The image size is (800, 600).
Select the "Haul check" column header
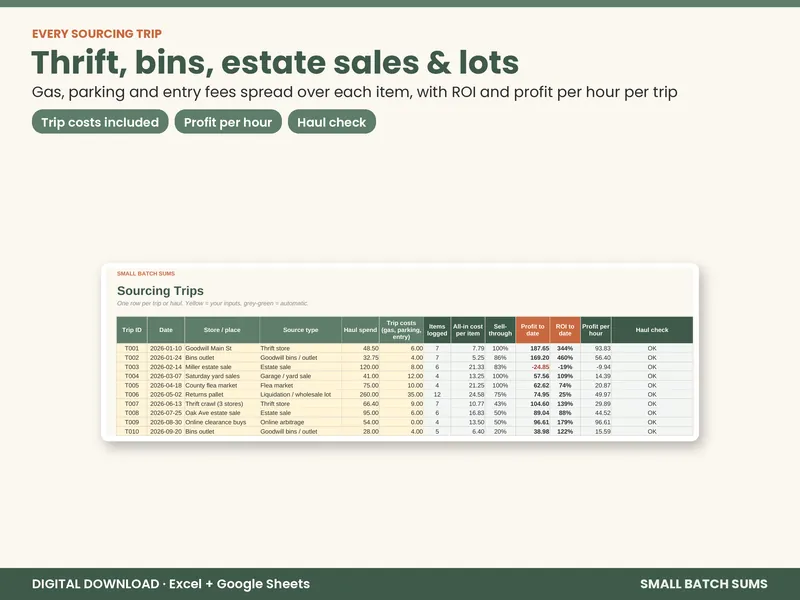coord(652,330)
